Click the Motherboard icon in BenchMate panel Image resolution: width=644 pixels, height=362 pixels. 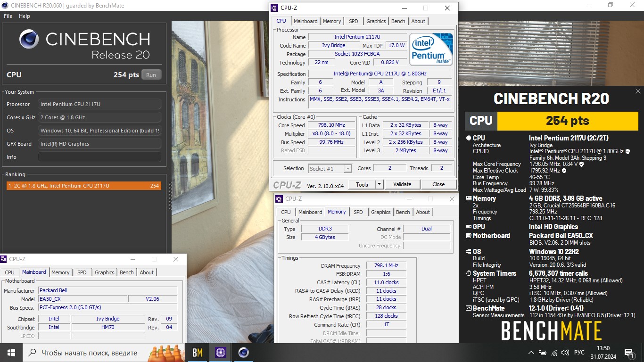click(x=469, y=236)
